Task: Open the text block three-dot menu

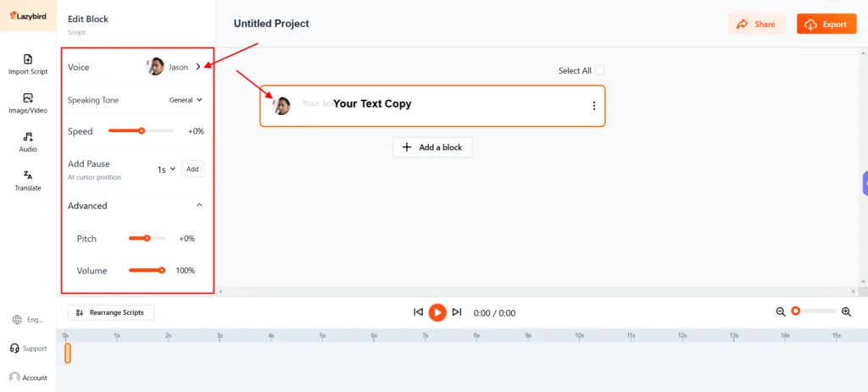Action: (594, 106)
